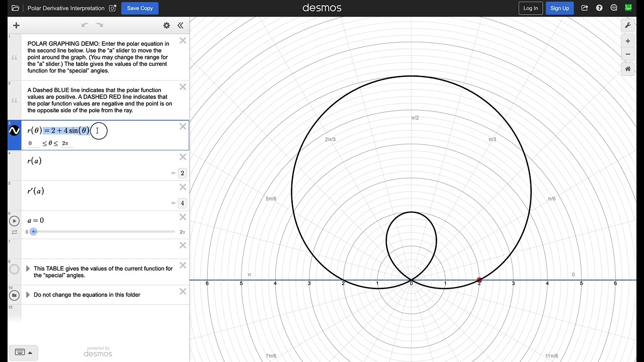Click the a slider track
644x362 pixels.
[103, 232]
